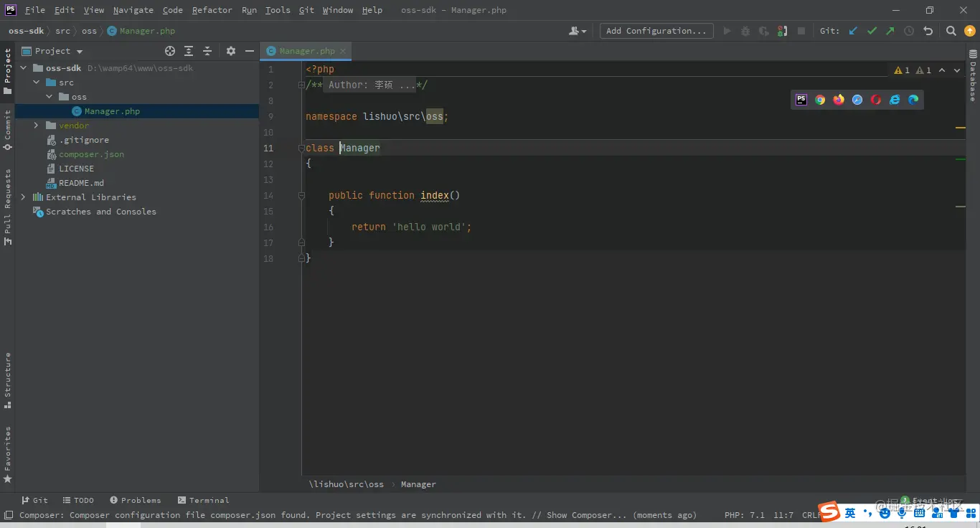This screenshot has height=528, width=980.
Task: Toggle the Structure tool window
Action: point(7,380)
